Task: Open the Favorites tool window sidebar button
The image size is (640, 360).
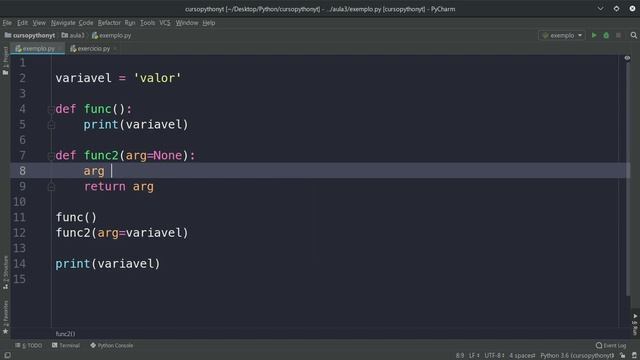Action: pyautogui.click(x=5, y=318)
